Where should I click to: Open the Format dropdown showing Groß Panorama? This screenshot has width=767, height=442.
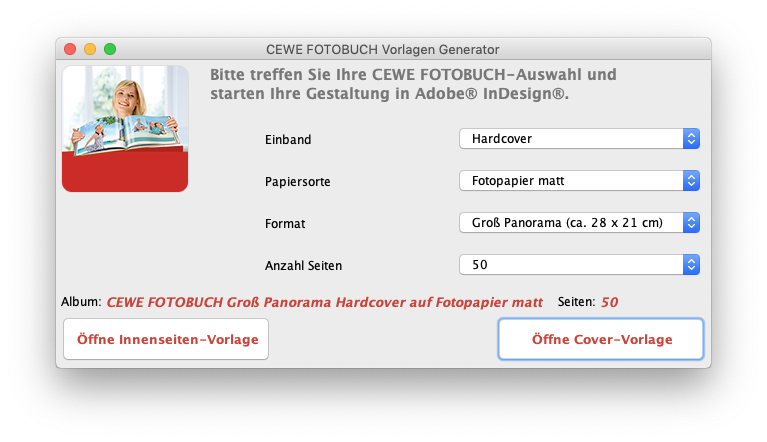point(579,223)
